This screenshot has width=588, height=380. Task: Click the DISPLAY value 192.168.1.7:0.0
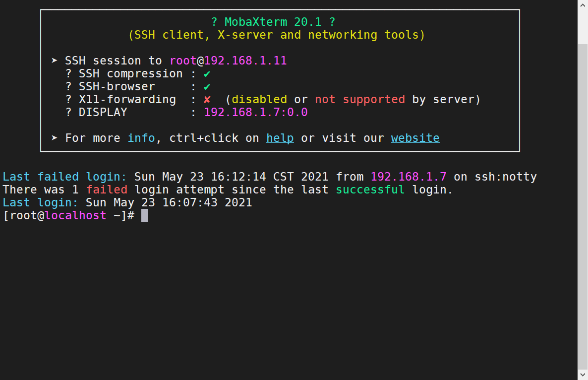pyautogui.click(x=256, y=112)
